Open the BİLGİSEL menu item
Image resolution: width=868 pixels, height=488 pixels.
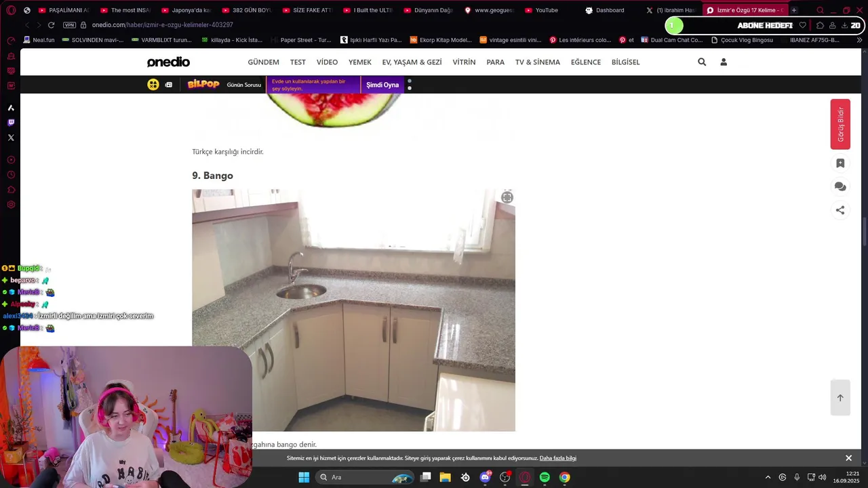click(x=625, y=62)
